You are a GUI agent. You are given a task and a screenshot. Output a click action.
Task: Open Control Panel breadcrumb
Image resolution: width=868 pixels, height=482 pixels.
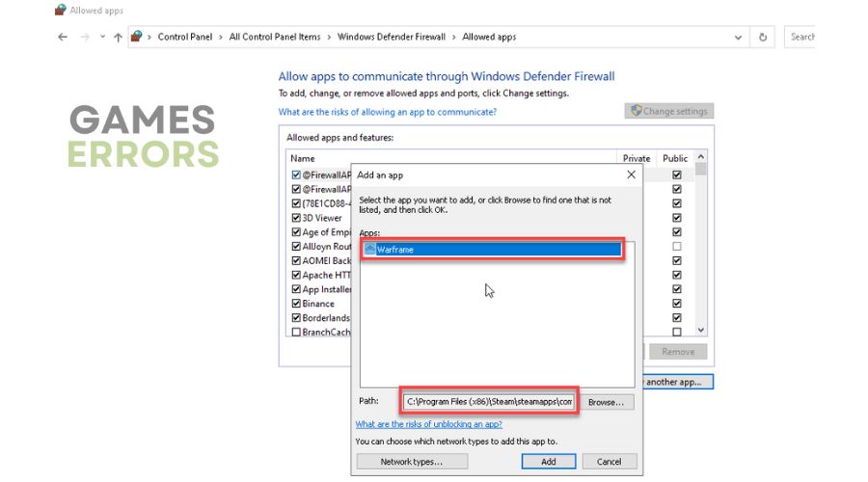coord(185,37)
